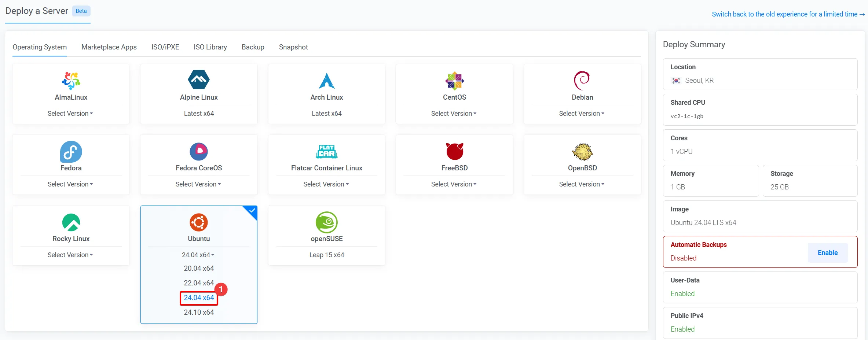
Task: Click the Beta badge next to title
Action: 81,11
